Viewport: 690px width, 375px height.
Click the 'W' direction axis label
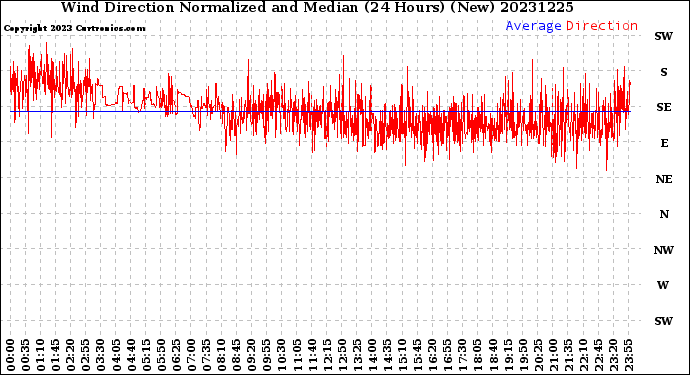[x=663, y=285]
